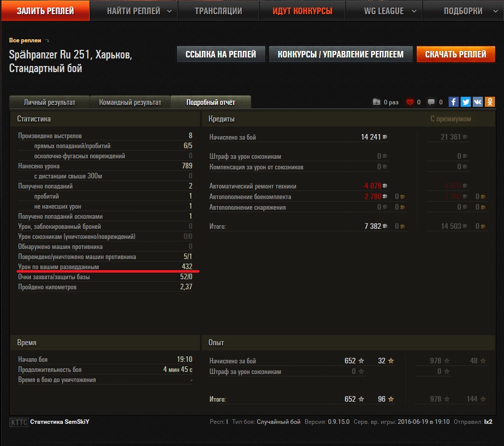The image size is (504, 446).
Task: Click credits earned value 14 241
Action: click(371, 137)
